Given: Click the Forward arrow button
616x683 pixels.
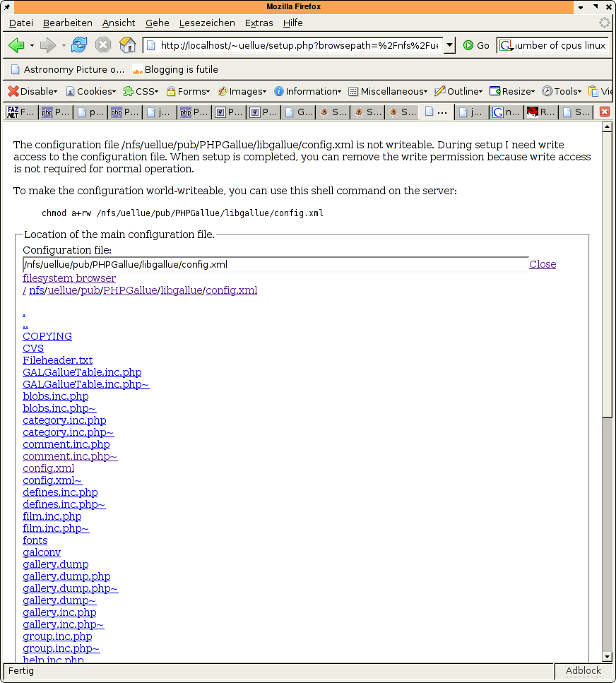Looking at the screenshot, I should tap(48, 45).
